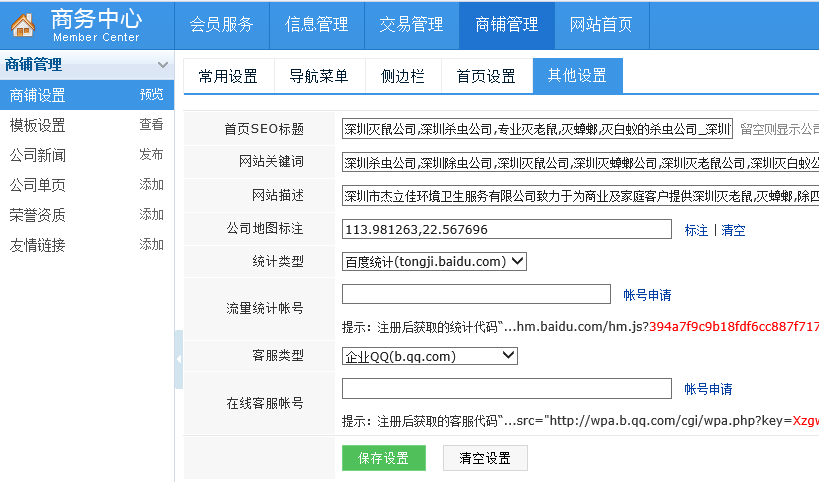Click the 商务中心 house logo icon
This screenshot has width=819, height=482.
(23, 25)
